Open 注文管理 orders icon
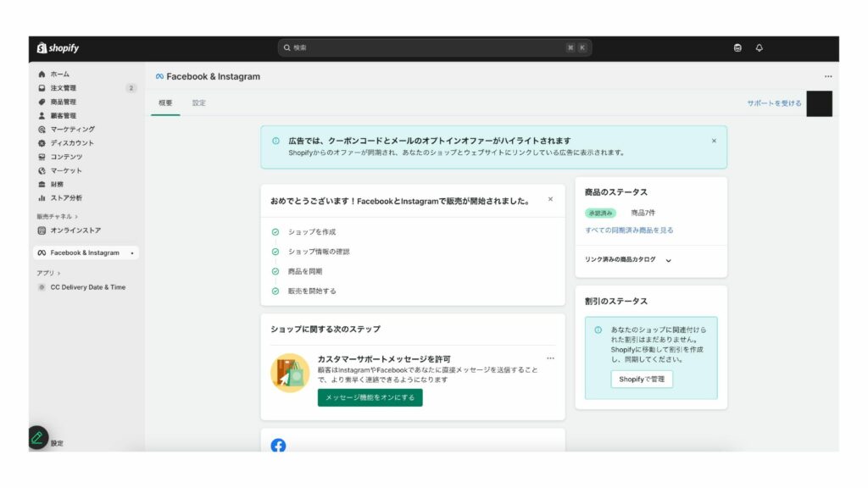 (42, 88)
